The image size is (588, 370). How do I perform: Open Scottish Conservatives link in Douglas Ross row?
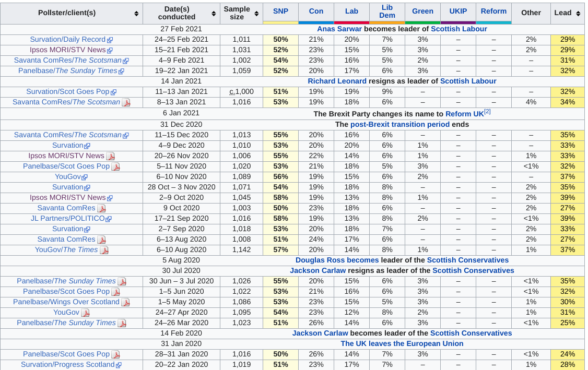click(x=467, y=260)
